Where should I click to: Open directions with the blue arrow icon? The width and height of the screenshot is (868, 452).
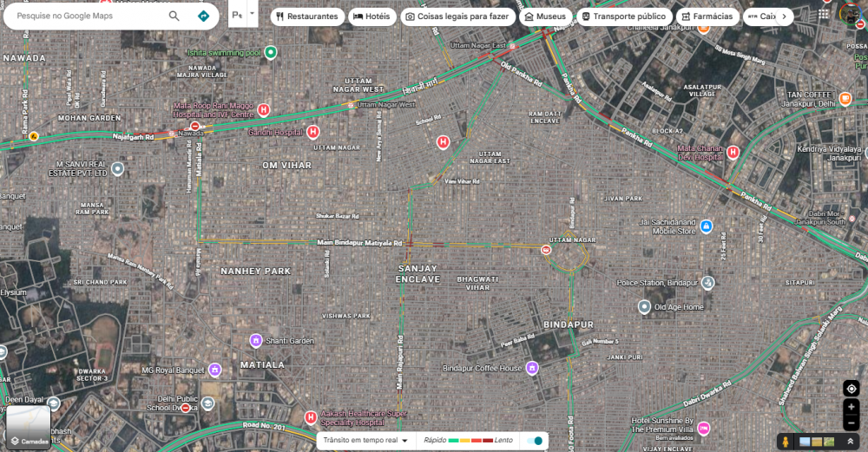point(203,16)
